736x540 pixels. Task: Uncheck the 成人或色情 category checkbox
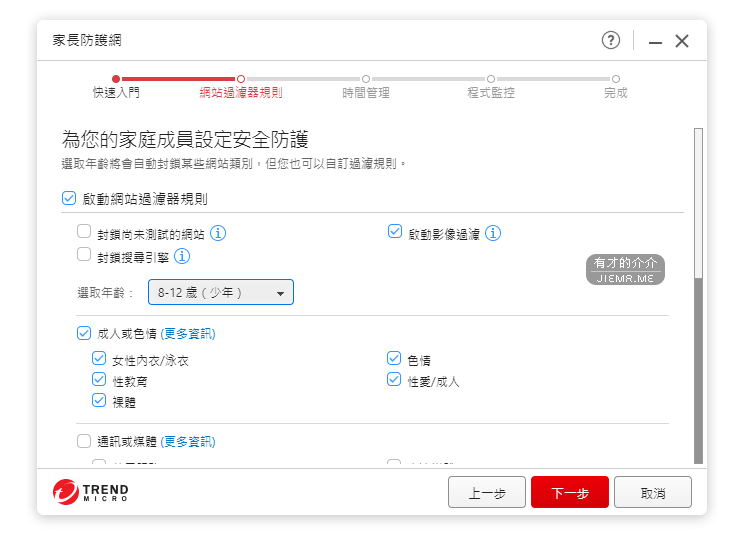tap(84, 333)
